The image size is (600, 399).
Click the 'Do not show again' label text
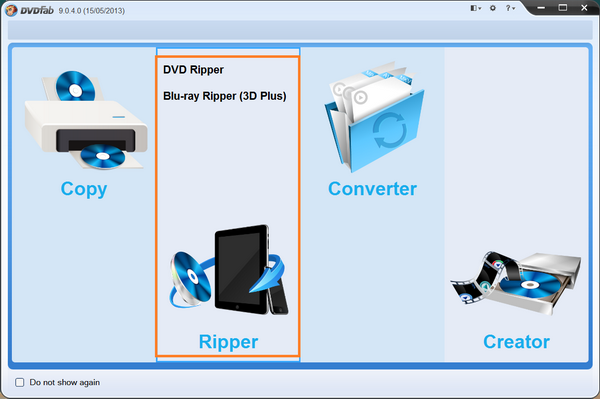coord(65,382)
